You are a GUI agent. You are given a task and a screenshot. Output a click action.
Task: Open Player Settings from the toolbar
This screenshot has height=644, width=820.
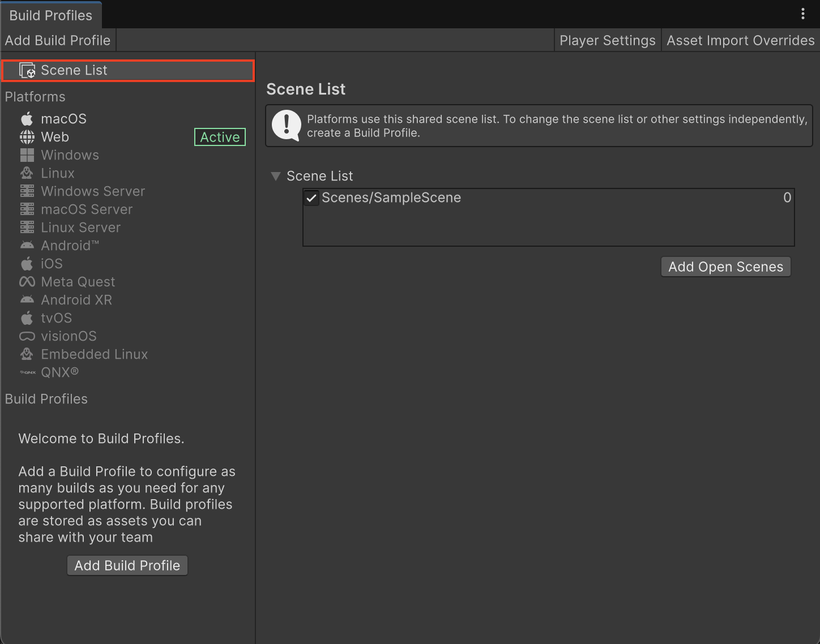(x=607, y=41)
